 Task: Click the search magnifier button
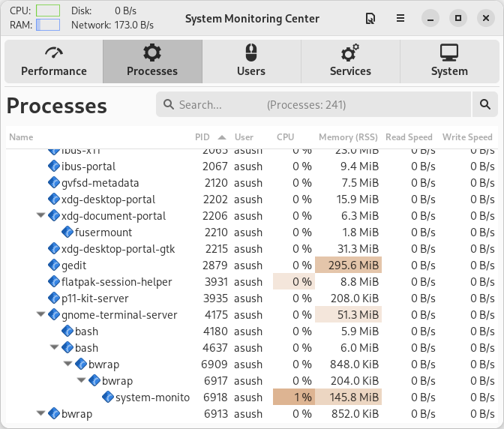(484, 105)
